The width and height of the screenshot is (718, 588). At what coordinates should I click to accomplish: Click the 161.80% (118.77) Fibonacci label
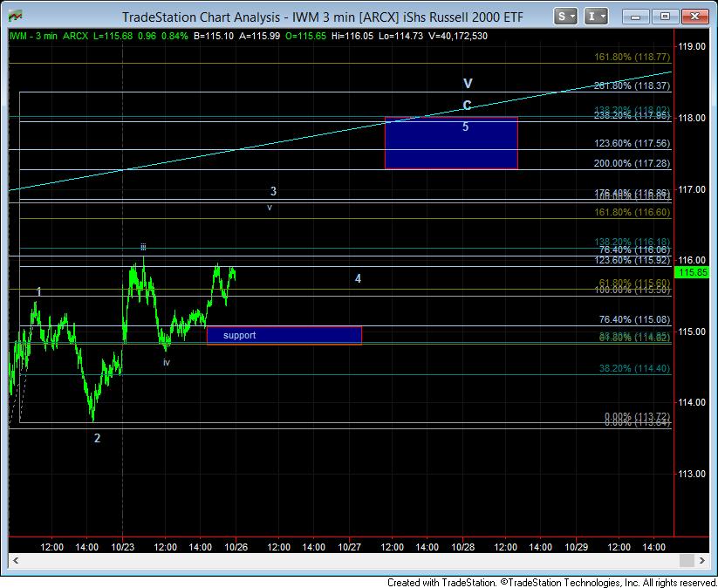tap(632, 57)
